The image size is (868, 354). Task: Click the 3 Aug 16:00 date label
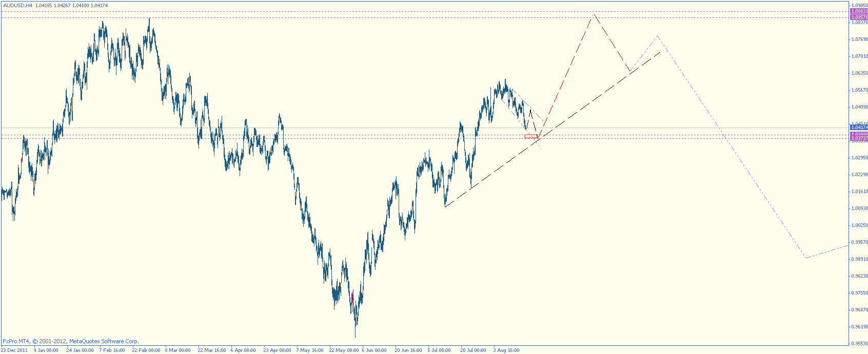(x=506, y=350)
